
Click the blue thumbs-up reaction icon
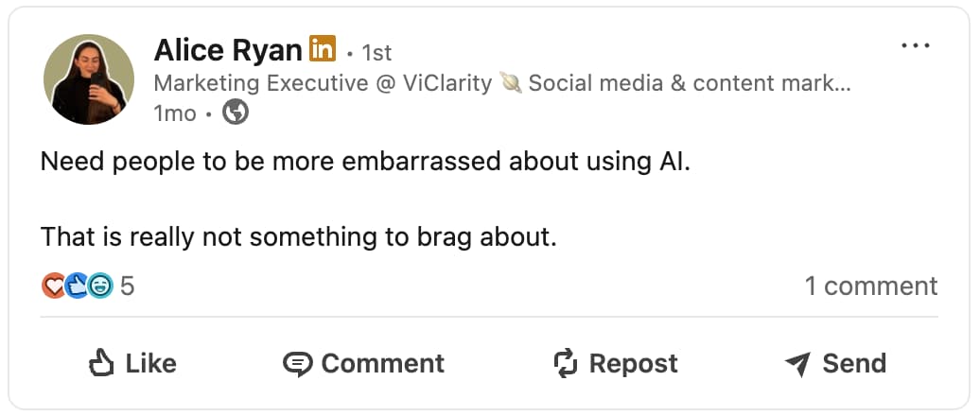coord(77,286)
